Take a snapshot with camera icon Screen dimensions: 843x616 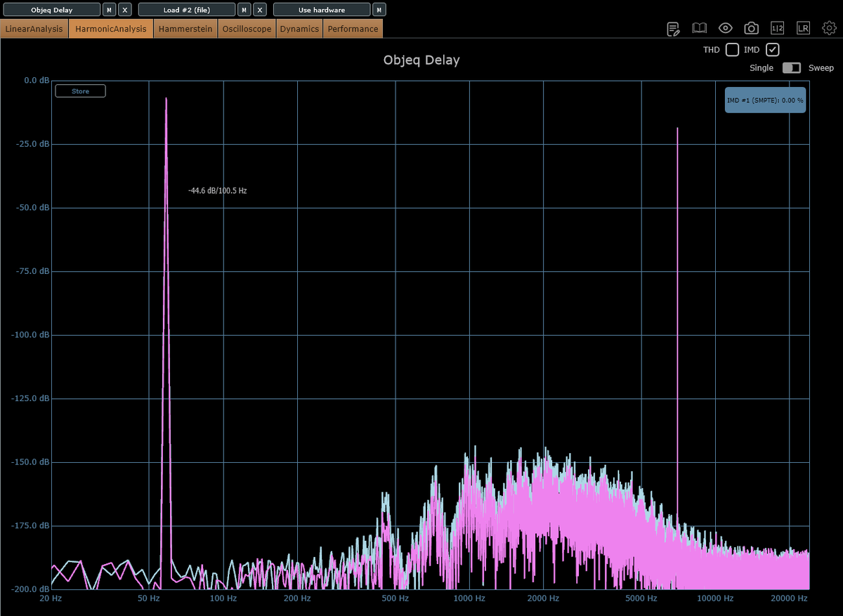point(752,29)
